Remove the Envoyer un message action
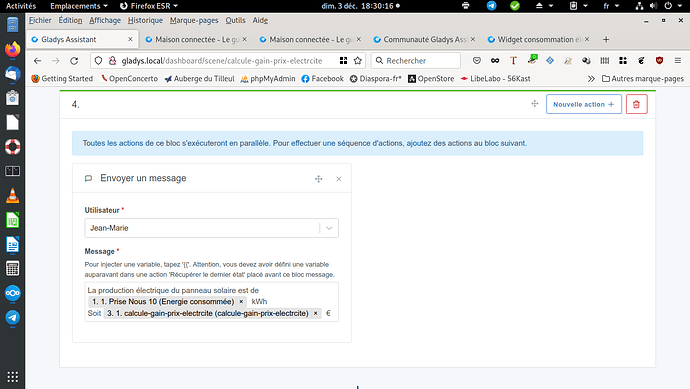The image size is (690, 389). click(x=339, y=179)
